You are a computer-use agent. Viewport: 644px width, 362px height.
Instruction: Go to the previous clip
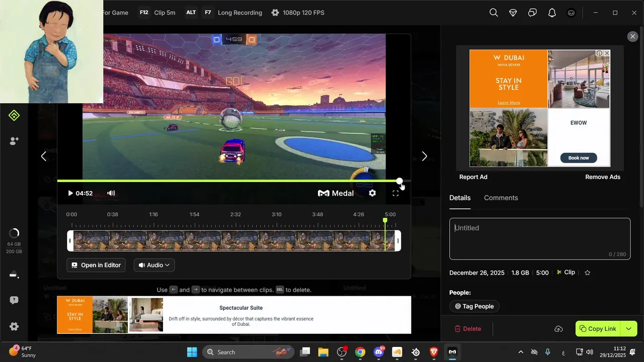pos(44,156)
